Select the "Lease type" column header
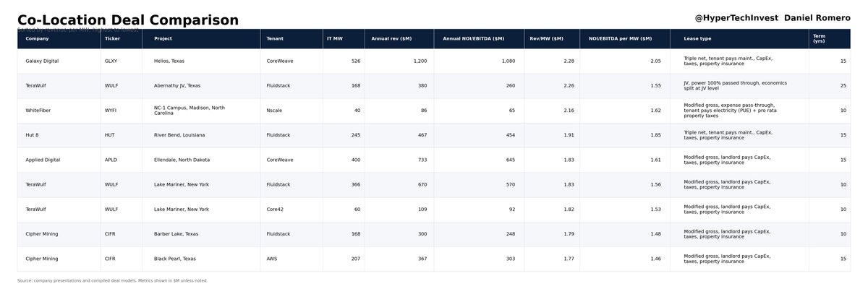 pos(697,38)
